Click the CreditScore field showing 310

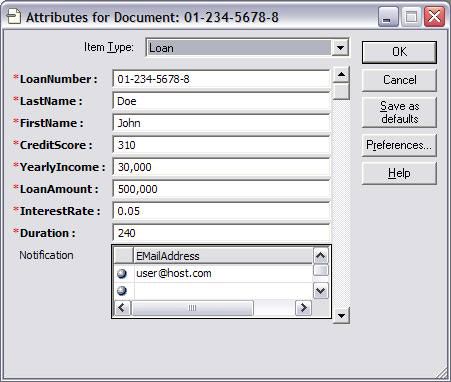221,145
